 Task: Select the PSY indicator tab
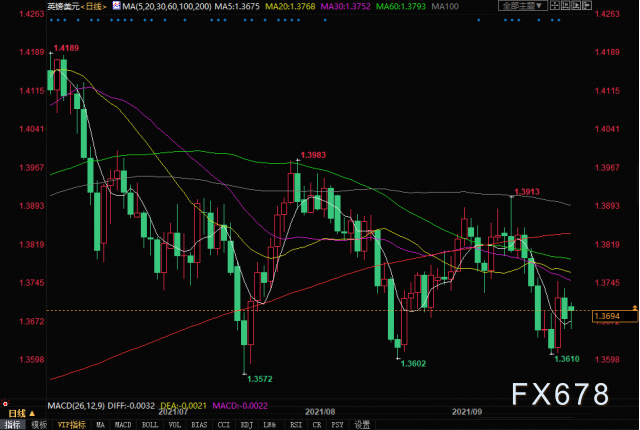click(337, 425)
